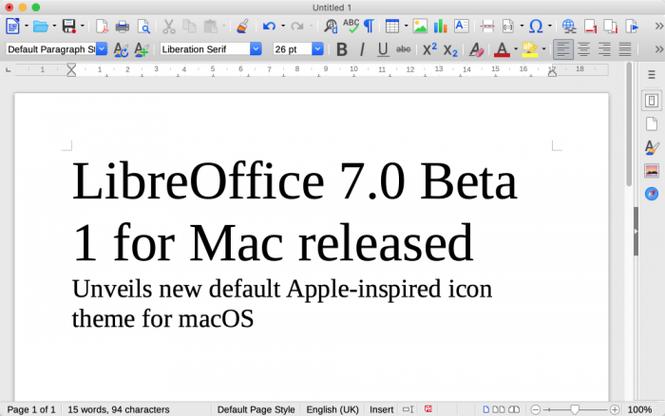Apply red font colour to text

coord(502,50)
